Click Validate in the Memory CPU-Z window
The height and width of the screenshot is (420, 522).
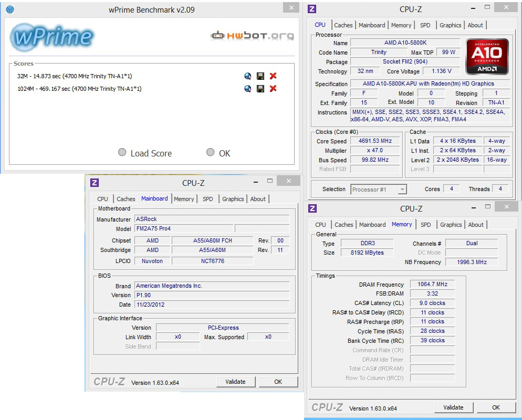point(453,407)
